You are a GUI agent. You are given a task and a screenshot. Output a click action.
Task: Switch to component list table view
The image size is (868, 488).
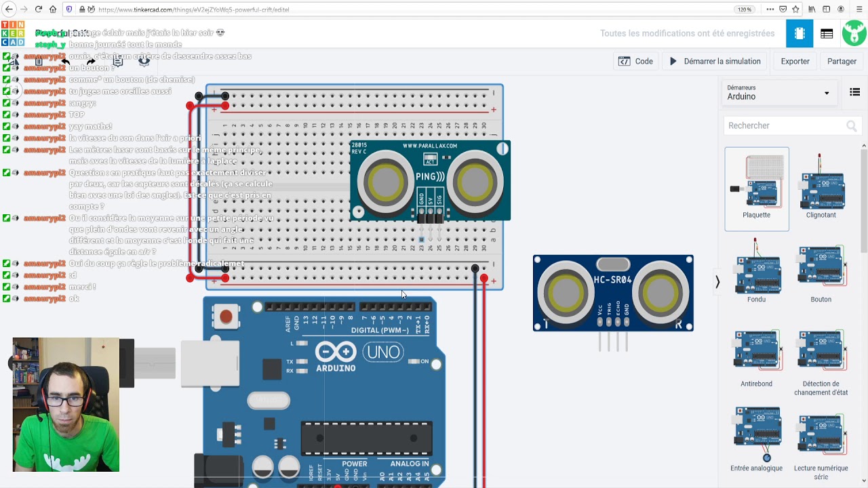pyautogui.click(x=827, y=33)
